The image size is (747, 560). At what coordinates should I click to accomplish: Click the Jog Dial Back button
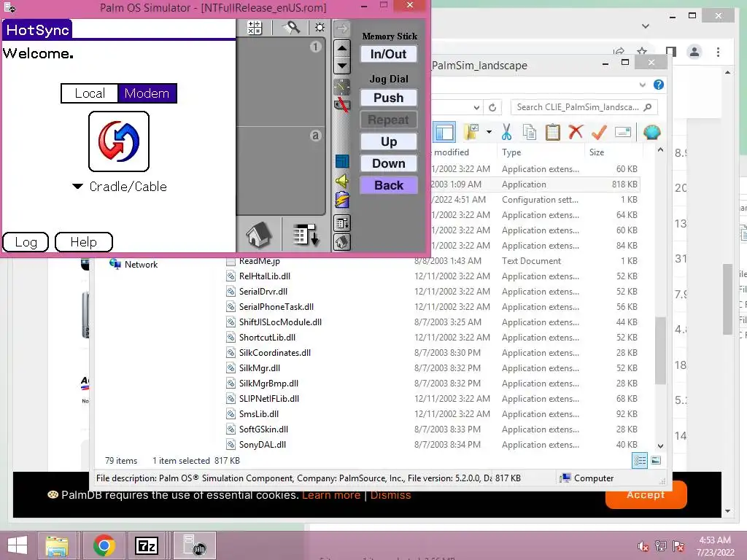click(388, 185)
